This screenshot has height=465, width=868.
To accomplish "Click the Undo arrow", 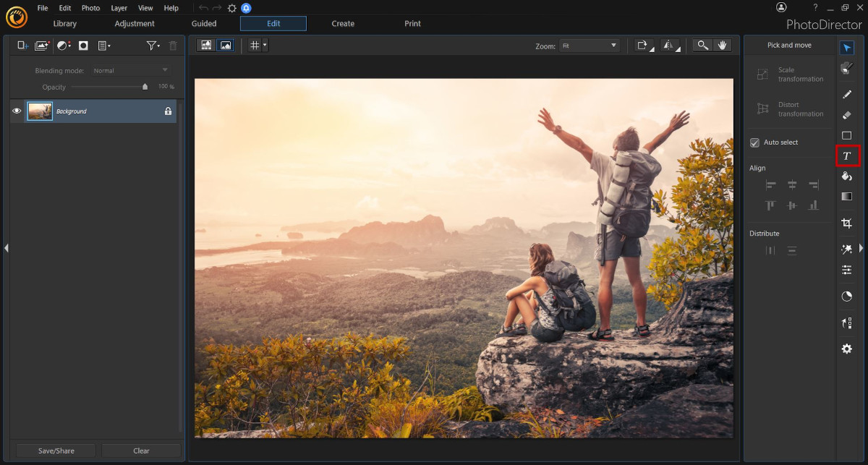I will (203, 8).
